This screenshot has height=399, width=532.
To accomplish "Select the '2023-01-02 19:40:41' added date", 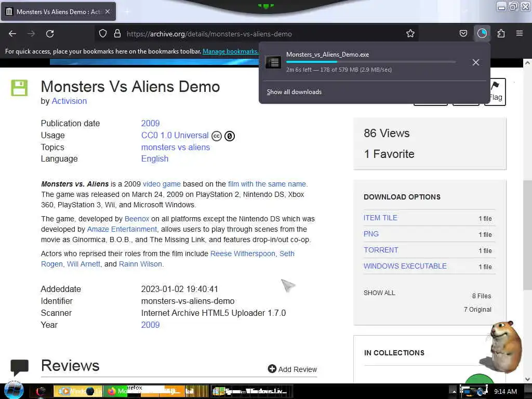I will [179, 289].
